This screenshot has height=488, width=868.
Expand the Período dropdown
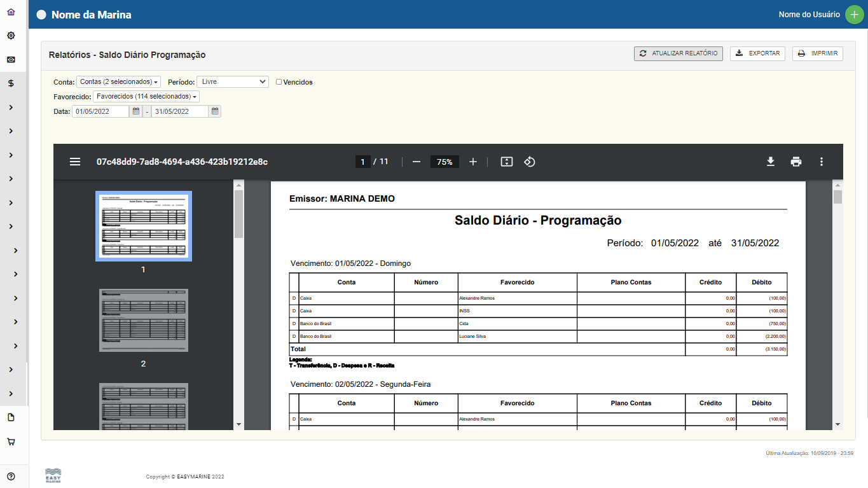click(x=232, y=82)
